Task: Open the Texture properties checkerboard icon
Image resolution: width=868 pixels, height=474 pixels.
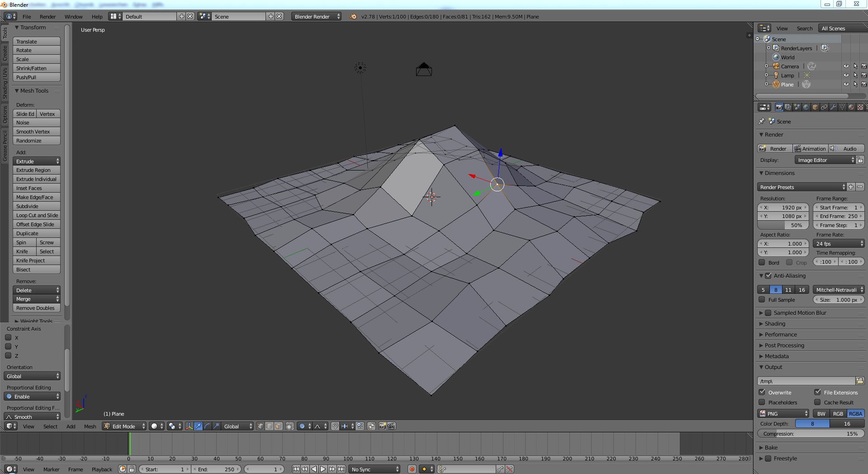Action: (x=860, y=107)
